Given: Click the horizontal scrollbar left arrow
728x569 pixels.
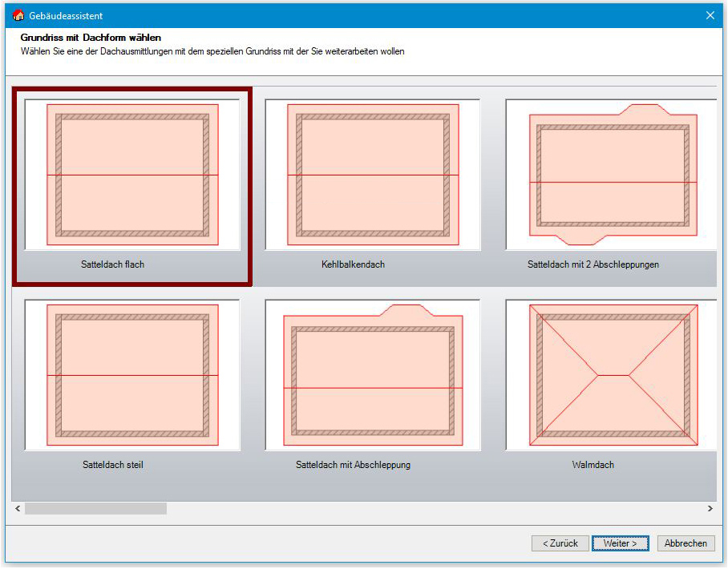Looking at the screenshot, I should pyautogui.click(x=18, y=509).
